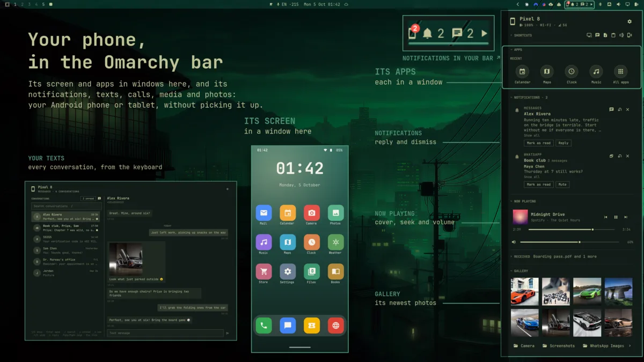Image resolution: width=644 pixels, height=362 pixels.
Task: Click the Text message input box
Action: click(165, 333)
